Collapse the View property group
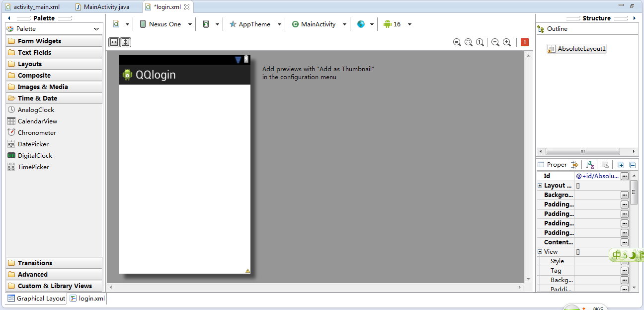Viewport: 644px width, 310px height. click(x=540, y=251)
